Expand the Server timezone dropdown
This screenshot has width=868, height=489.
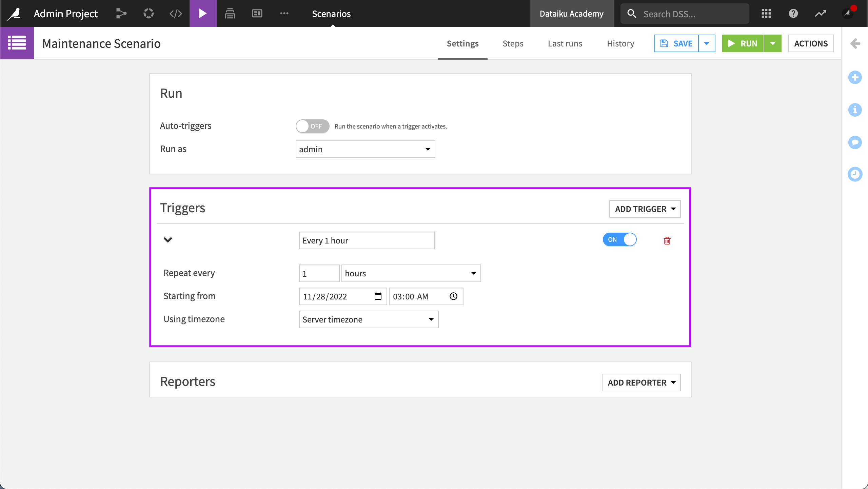click(369, 319)
